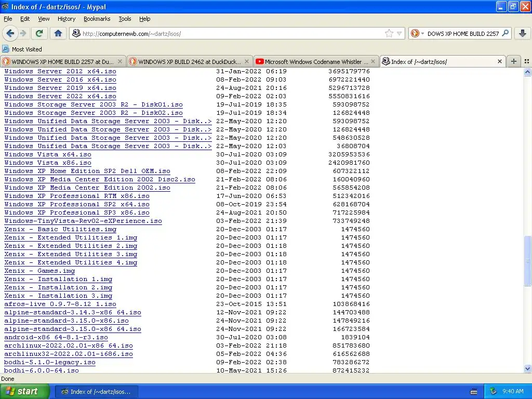Open Windows-TinyVista-Rev02-eXPerience.iso link
This screenshot has width=532, height=399.
(83, 221)
